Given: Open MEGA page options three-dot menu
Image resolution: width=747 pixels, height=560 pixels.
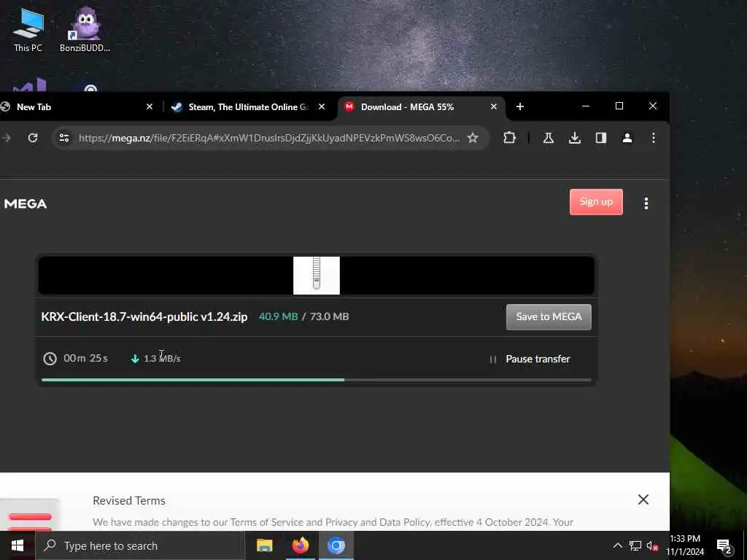Looking at the screenshot, I should point(646,204).
